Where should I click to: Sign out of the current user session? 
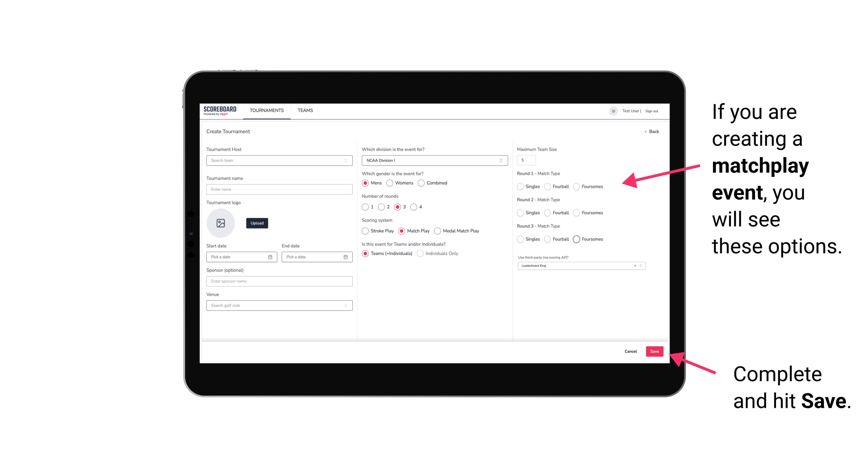point(651,110)
